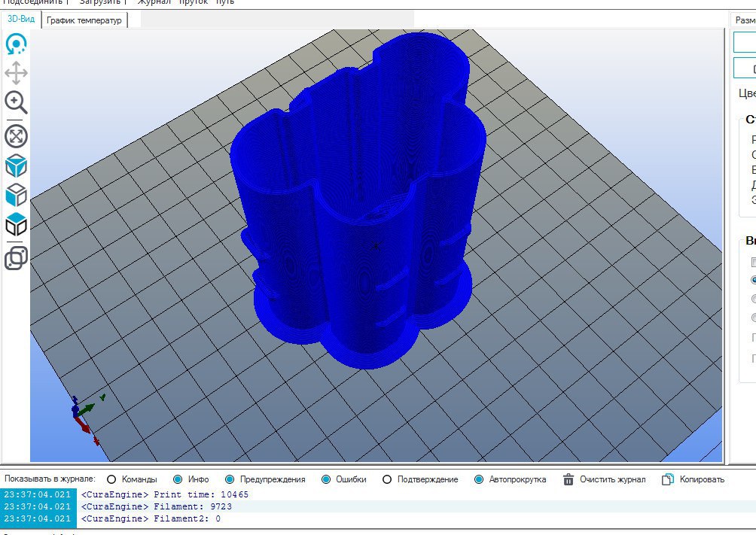Select log line 'Filament2: 0'

(x=151, y=518)
